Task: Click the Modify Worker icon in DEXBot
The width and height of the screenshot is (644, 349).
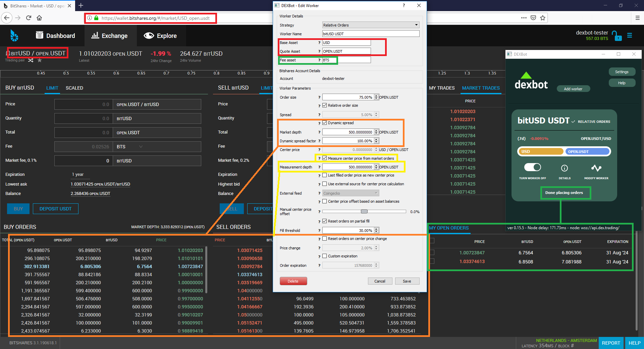Action: click(x=596, y=168)
